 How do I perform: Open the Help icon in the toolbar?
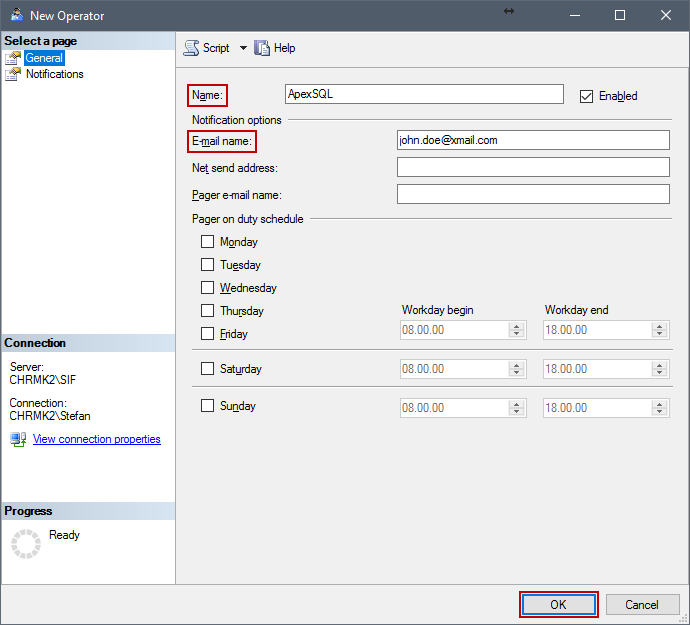pyautogui.click(x=262, y=48)
